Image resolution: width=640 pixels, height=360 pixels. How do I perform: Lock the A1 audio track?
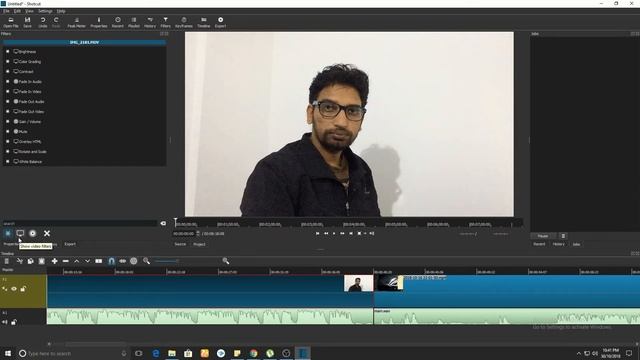[x=14, y=322]
